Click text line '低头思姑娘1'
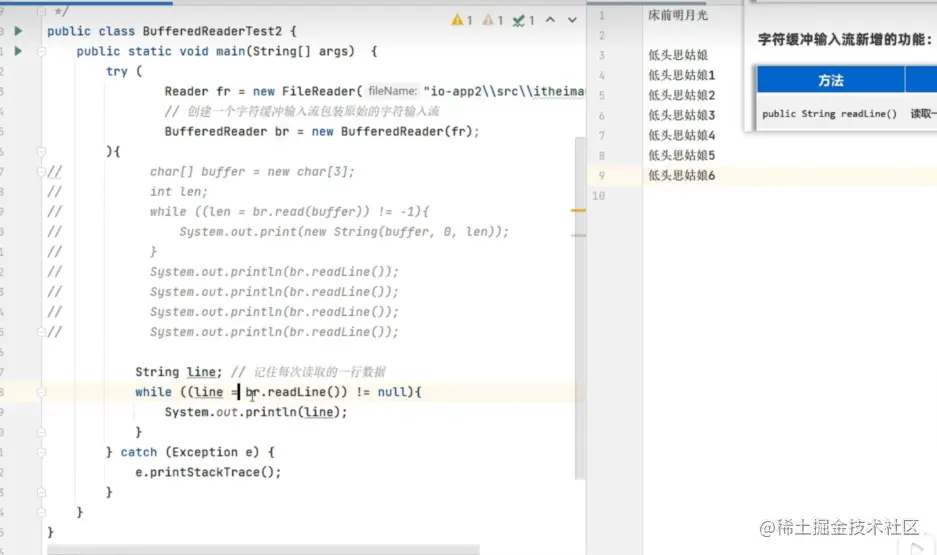 pos(681,75)
